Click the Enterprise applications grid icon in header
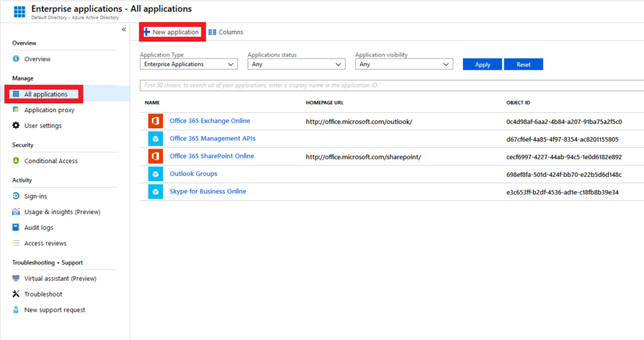The height and width of the screenshot is (340, 644). (19, 12)
